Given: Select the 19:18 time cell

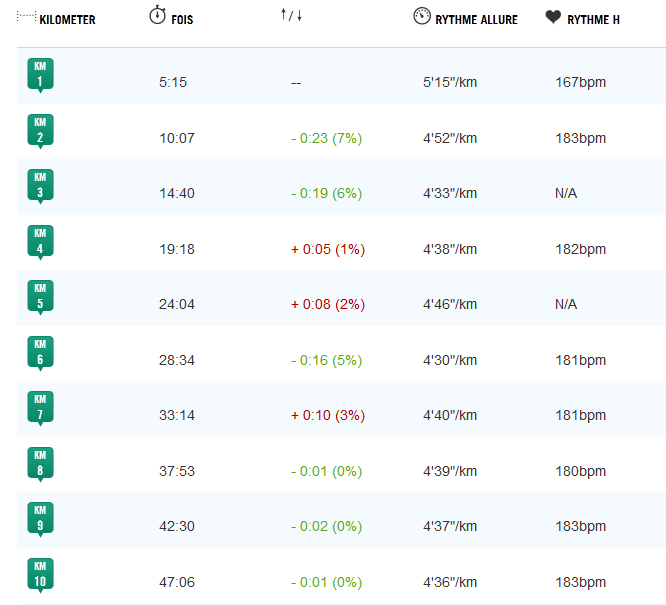Looking at the screenshot, I should 177,249.
